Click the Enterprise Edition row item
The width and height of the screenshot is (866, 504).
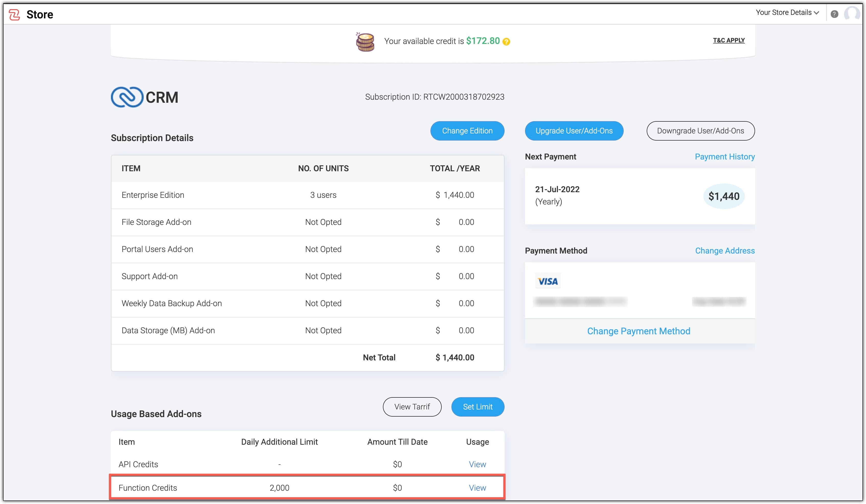pos(153,195)
